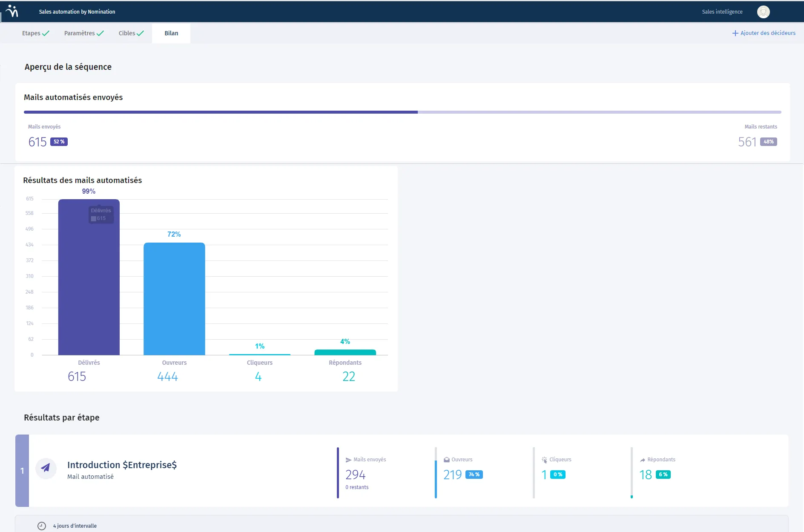Open the Introduction $Entreprise$ step title
Screen dimensions: 804x532
[122, 465]
